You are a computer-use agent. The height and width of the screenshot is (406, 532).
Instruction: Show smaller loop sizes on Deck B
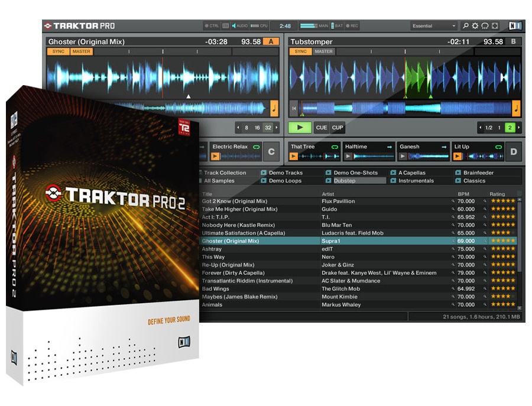tap(480, 128)
